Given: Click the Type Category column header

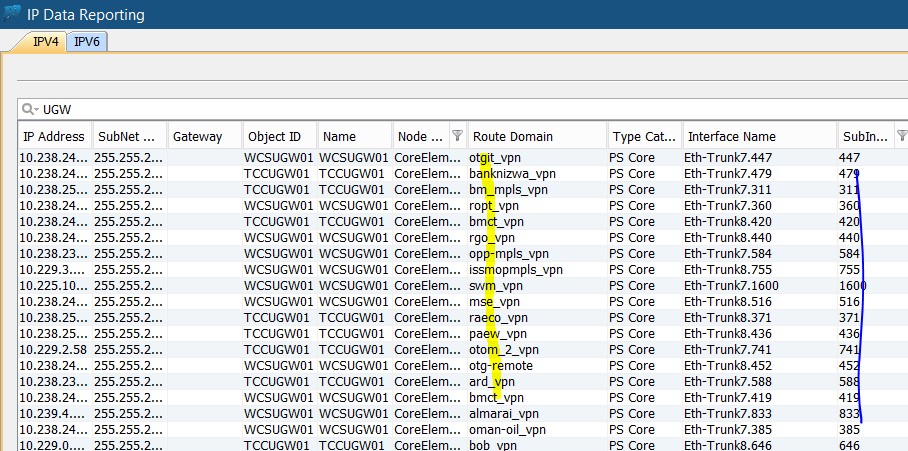Looking at the screenshot, I should coord(644,136).
